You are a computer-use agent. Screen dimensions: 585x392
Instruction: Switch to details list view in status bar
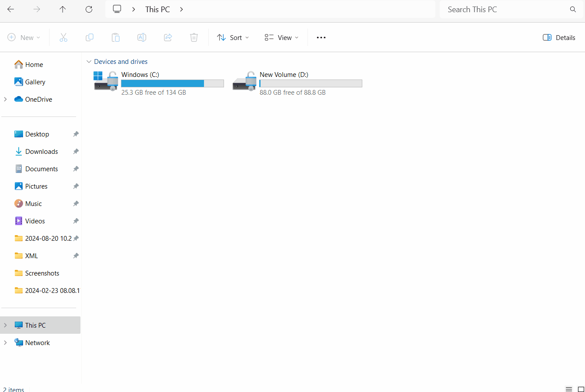coord(568,389)
